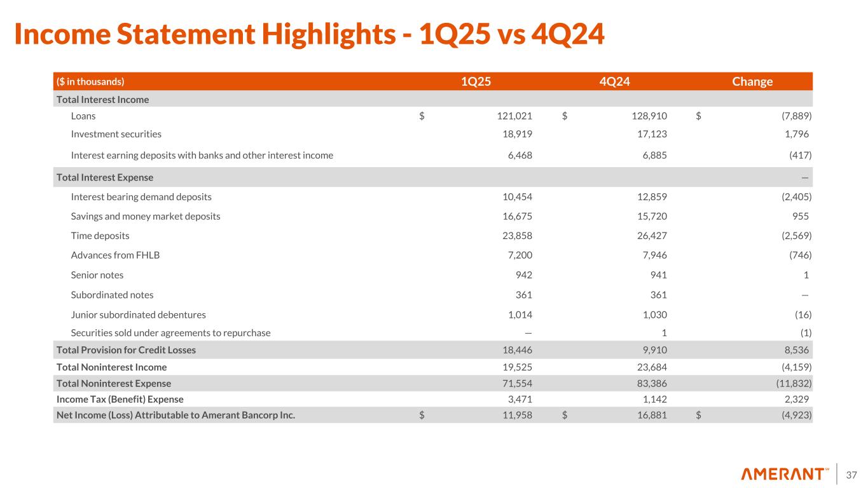Click the Total Interest Income section row

click(102, 99)
